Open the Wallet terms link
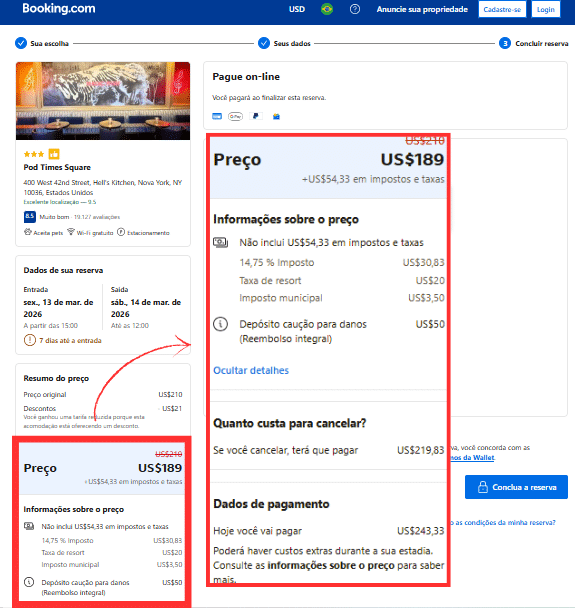The image size is (575, 608). pyautogui.click(x=473, y=458)
